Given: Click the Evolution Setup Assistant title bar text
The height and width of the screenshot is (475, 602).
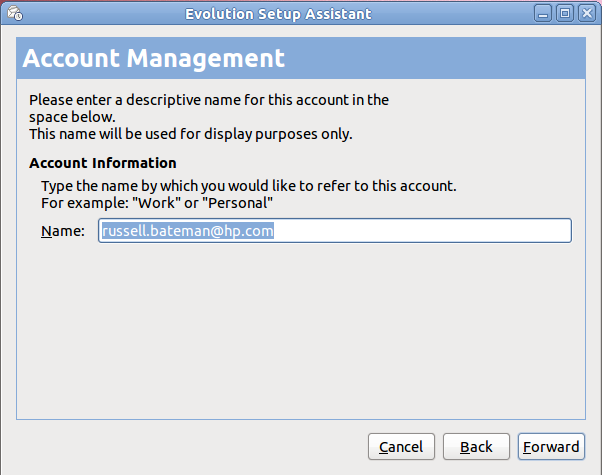Looking at the screenshot, I should tap(278, 14).
